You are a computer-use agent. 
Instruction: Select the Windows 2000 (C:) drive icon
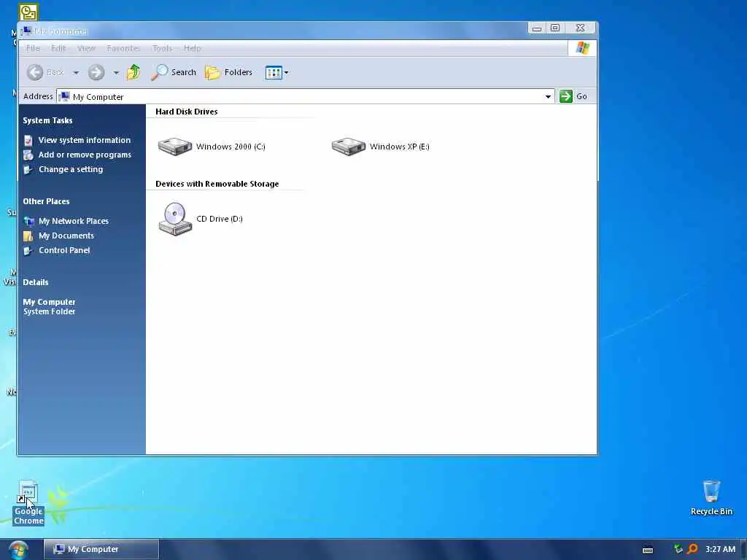point(175,146)
